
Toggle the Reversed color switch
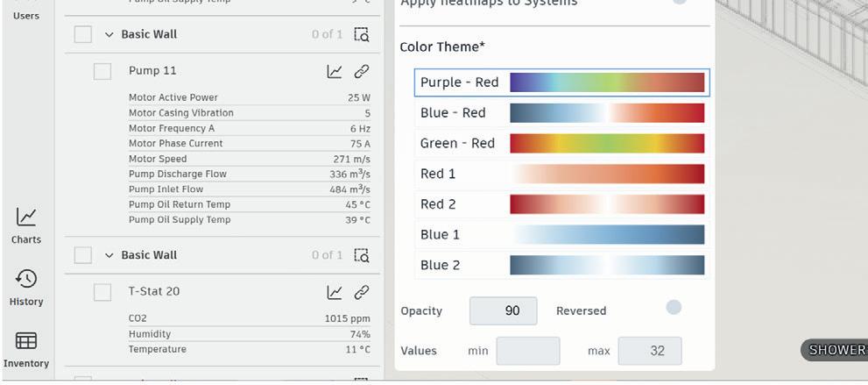(674, 308)
